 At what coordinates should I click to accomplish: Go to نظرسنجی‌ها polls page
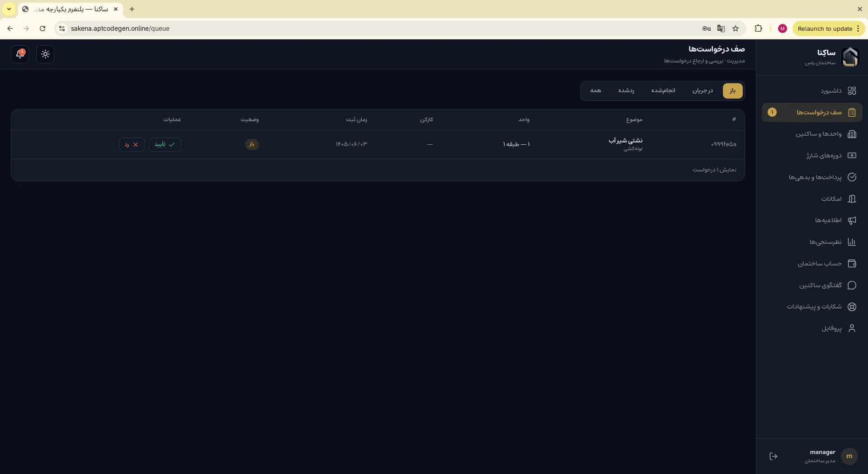pos(812,242)
